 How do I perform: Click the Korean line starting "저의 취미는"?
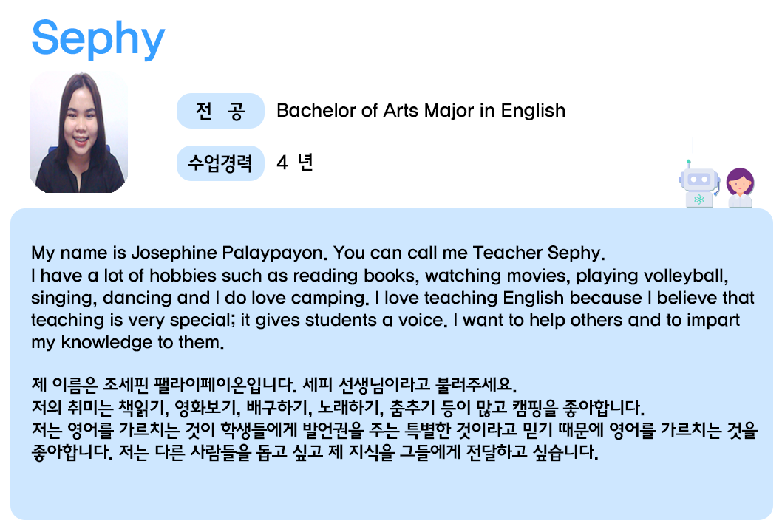(338, 407)
